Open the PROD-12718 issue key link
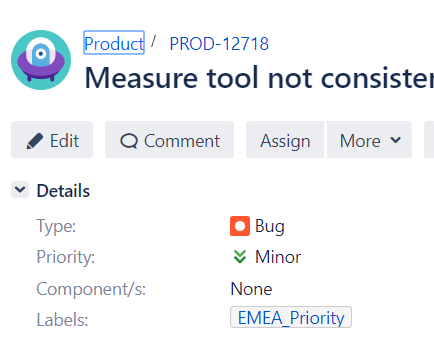 [219, 44]
